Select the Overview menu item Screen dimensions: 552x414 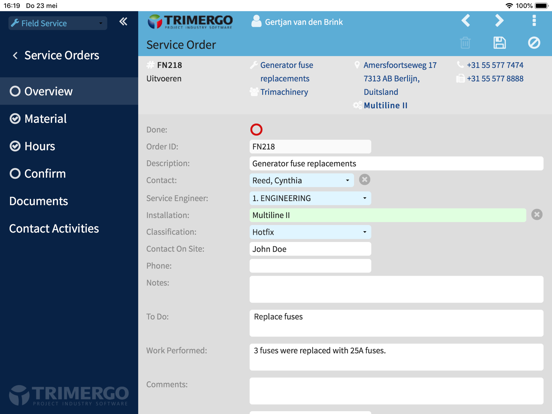click(x=69, y=91)
